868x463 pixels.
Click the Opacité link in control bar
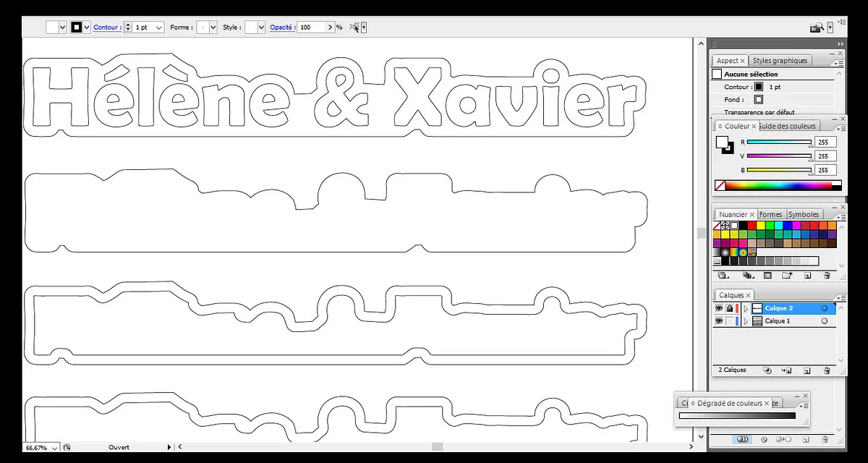pyautogui.click(x=281, y=27)
